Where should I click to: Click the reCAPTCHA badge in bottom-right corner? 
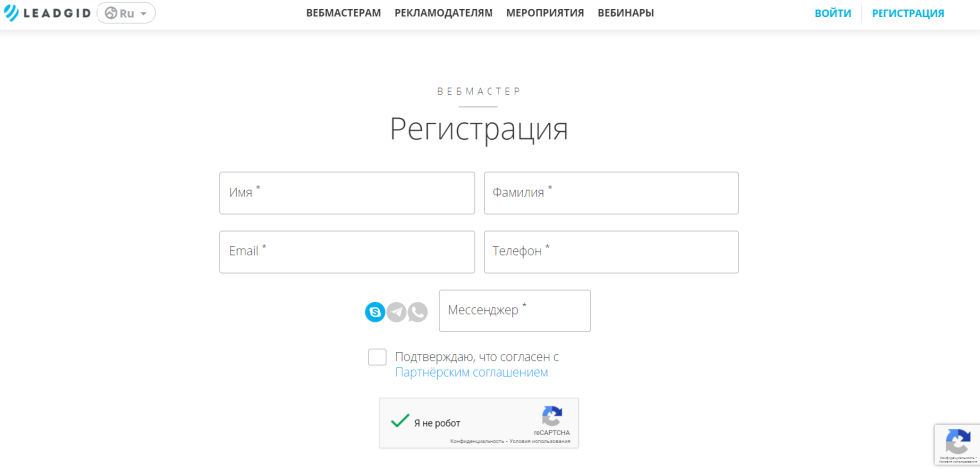957,443
